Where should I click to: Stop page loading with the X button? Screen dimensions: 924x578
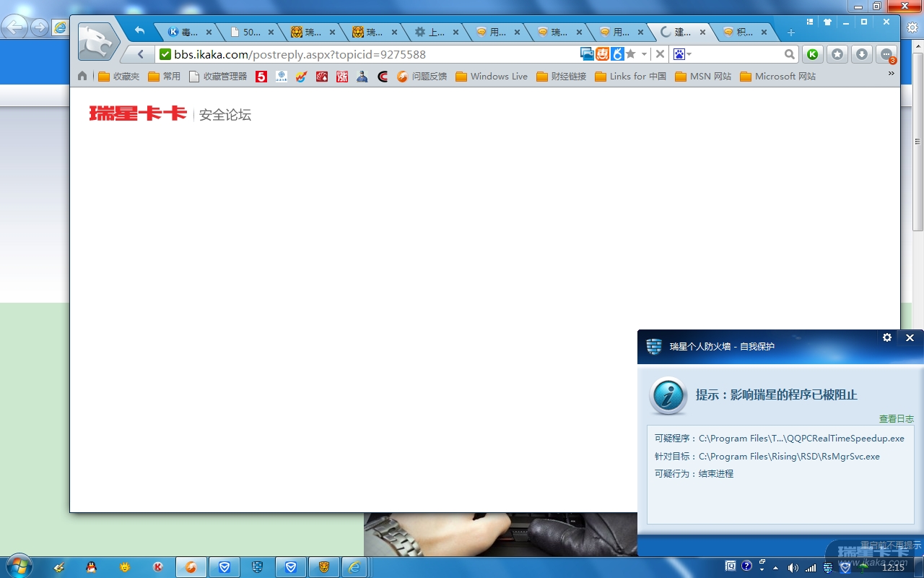[660, 54]
